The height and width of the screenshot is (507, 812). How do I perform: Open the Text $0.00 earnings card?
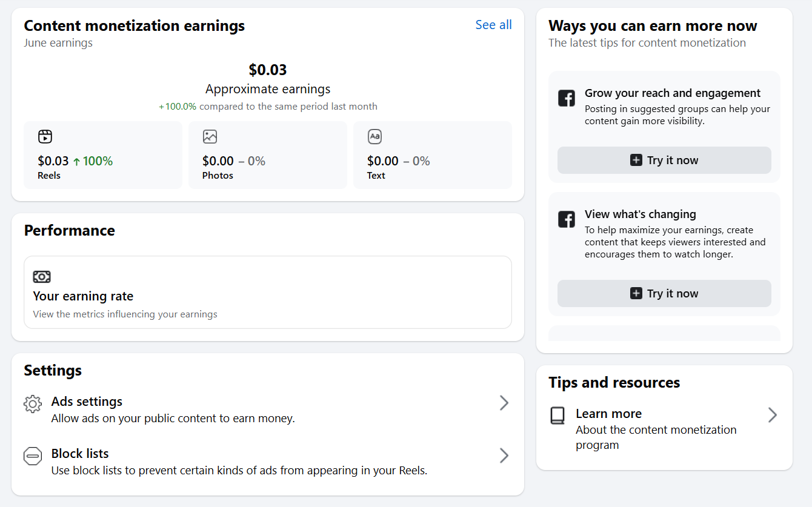click(x=433, y=155)
